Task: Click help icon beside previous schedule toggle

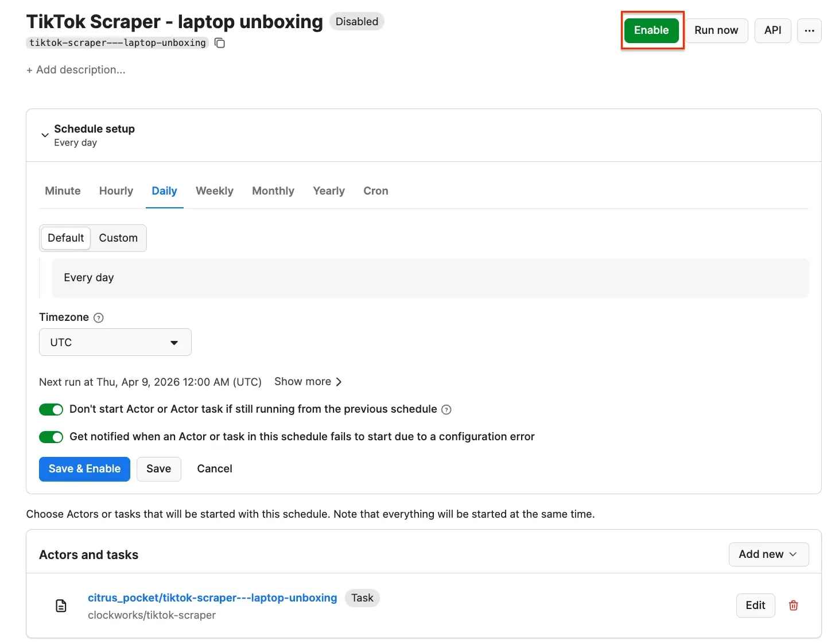Action: point(446,410)
